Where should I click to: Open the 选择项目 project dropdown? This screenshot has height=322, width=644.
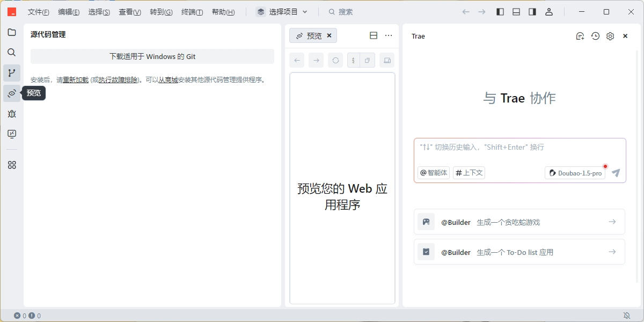(282, 12)
